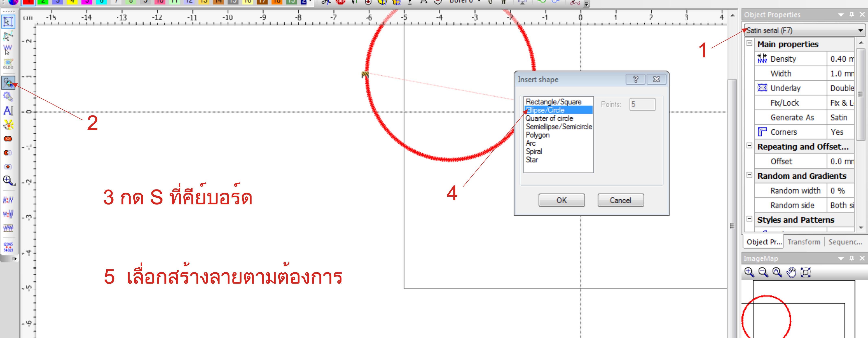Image resolution: width=868 pixels, height=338 pixels.
Task: Choose Star from the shape list
Action: (532, 160)
